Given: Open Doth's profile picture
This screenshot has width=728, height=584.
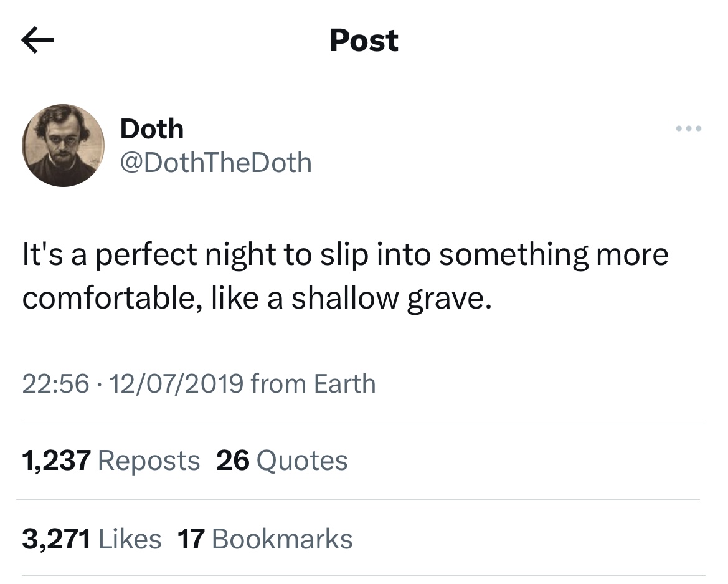Looking at the screenshot, I should (64, 145).
